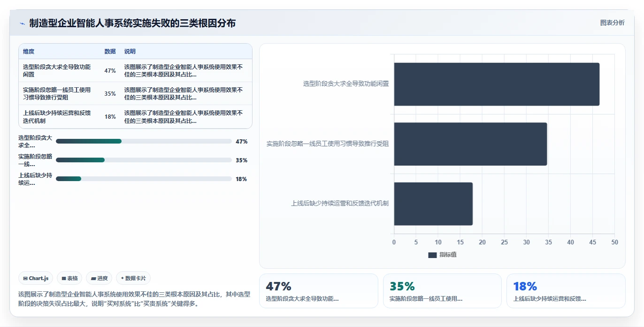
Task: Click the 47% progress bar
Action: coord(144,141)
